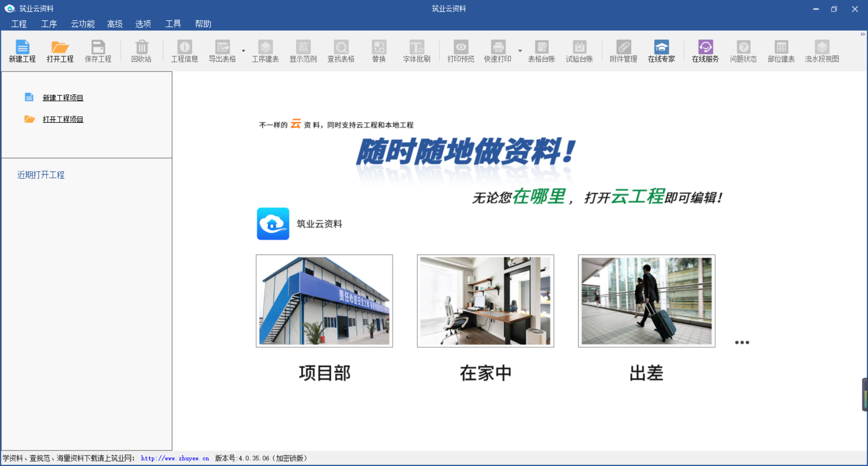Open the zhuyew.cn website link
868x466 pixels.
(175, 458)
